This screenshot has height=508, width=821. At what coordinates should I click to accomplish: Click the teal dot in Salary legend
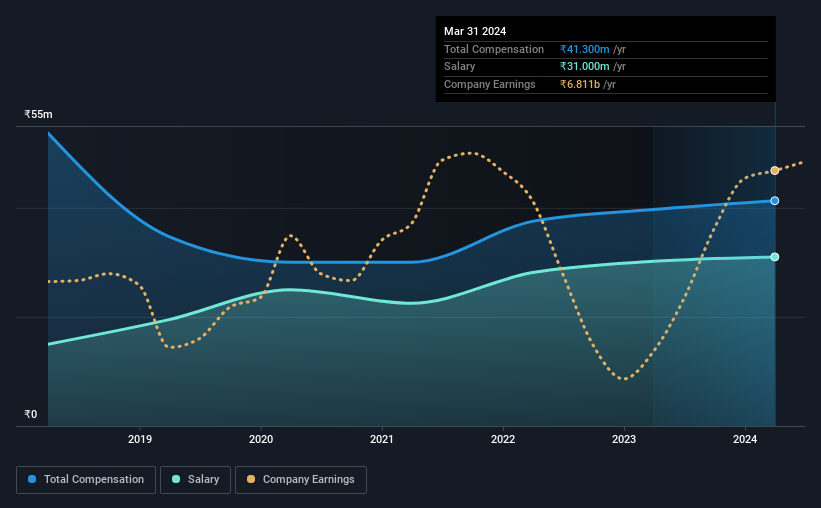pyautogui.click(x=176, y=479)
